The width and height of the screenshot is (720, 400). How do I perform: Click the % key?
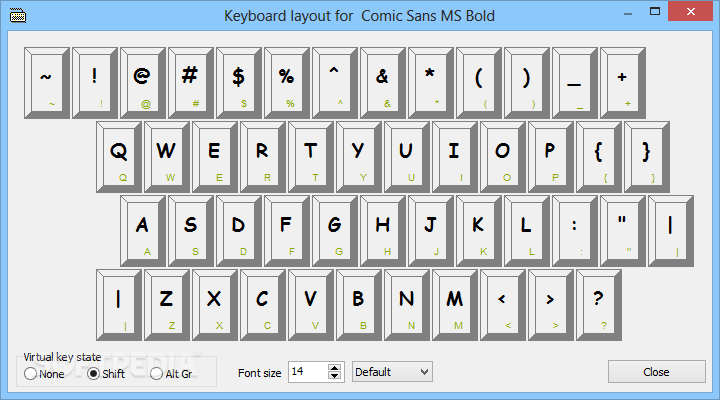tap(287, 83)
